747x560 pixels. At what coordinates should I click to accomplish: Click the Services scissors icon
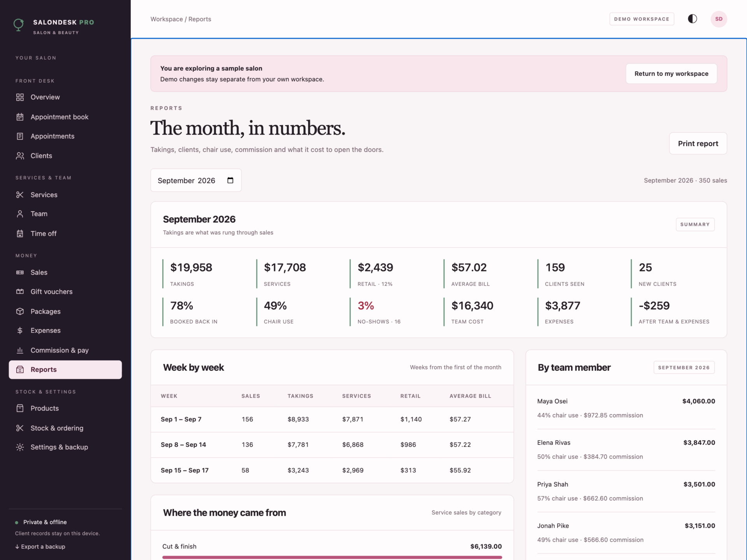(x=20, y=194)
